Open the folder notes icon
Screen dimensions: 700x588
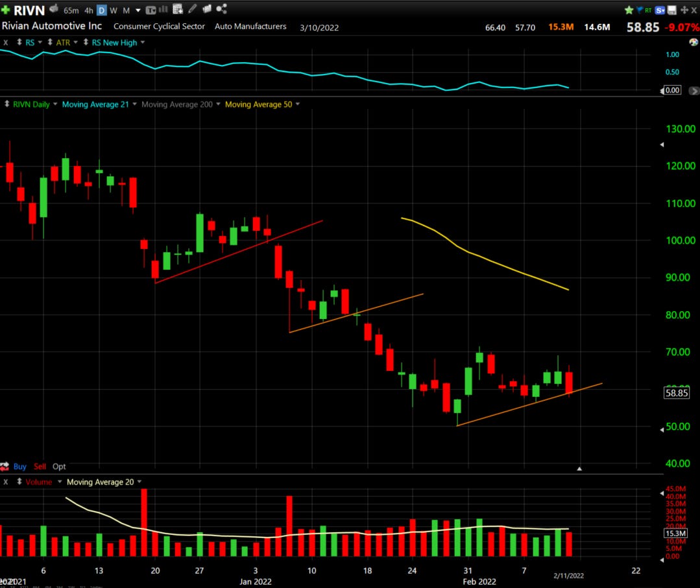pyautogui.click(x=207, y=9)
